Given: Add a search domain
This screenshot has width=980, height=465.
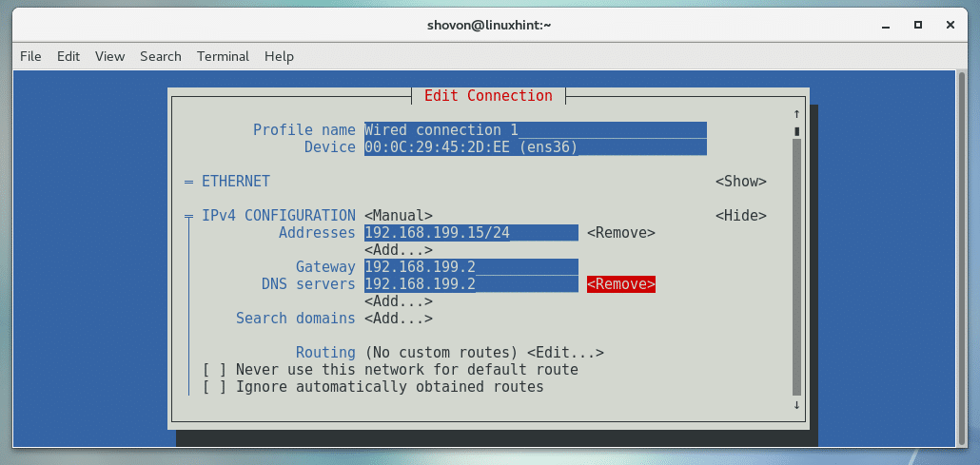Looking at the screenshot, I should point(398,319).
